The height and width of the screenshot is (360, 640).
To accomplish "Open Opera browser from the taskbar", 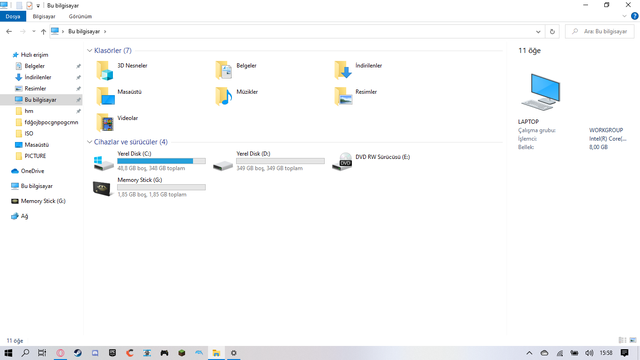I will point(60,353).
